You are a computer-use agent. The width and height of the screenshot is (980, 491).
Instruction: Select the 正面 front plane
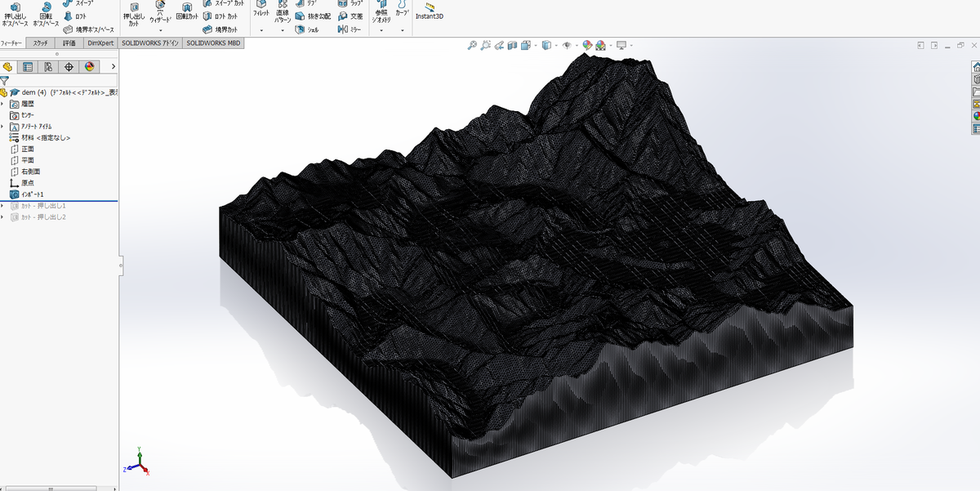(x=22, y=150)
